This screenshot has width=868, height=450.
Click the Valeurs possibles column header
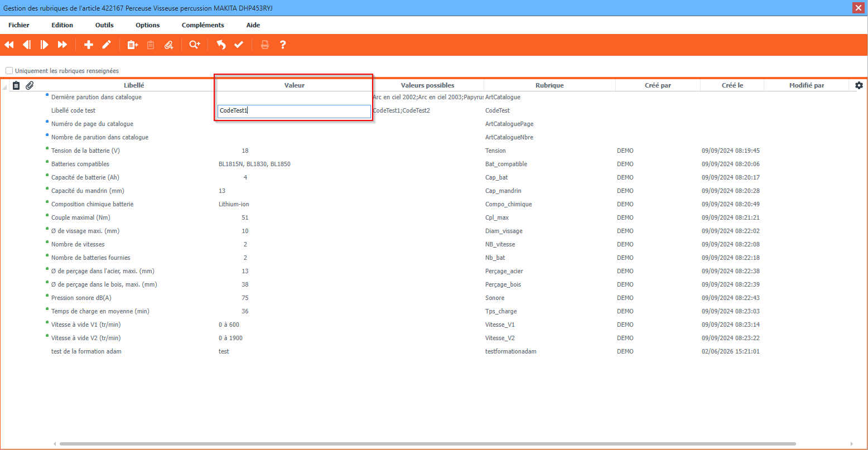coord(427,85)
